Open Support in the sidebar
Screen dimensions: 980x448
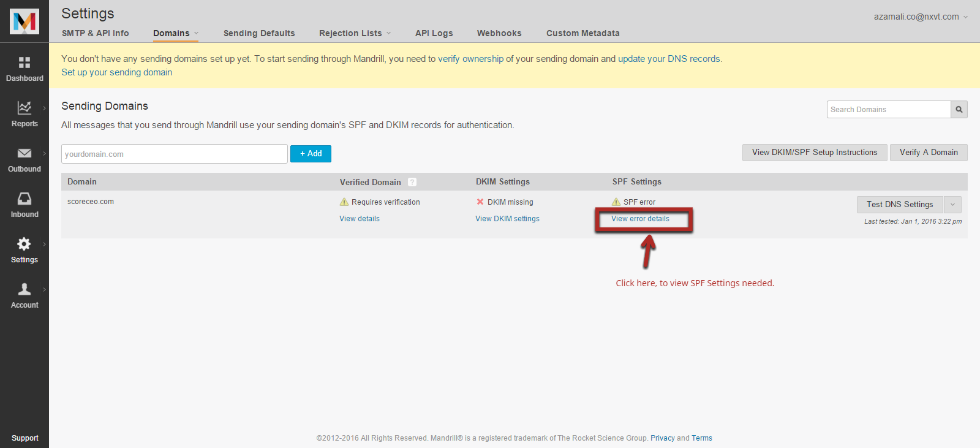[24, 438]
